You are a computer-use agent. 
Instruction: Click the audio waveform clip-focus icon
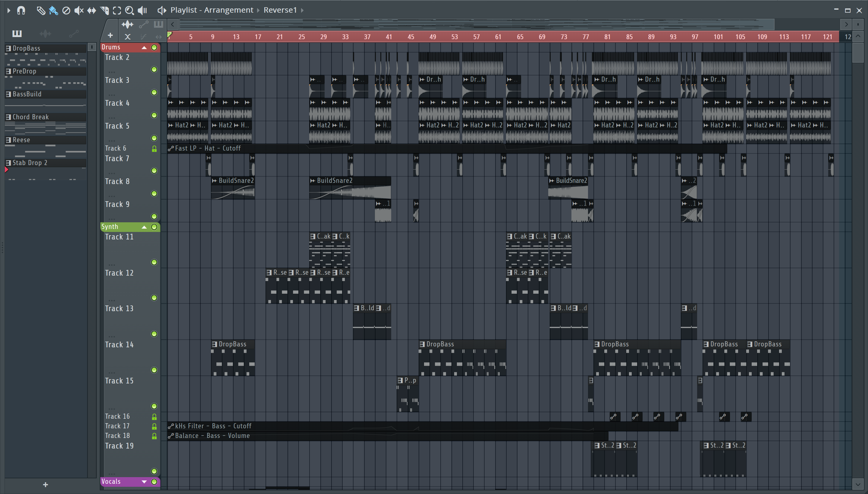click(x=127, y=24)
